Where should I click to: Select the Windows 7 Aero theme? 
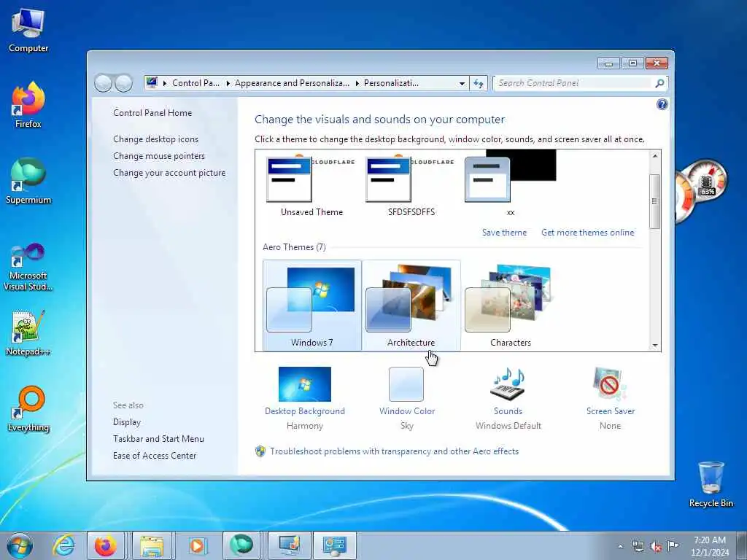pos(312,306)
